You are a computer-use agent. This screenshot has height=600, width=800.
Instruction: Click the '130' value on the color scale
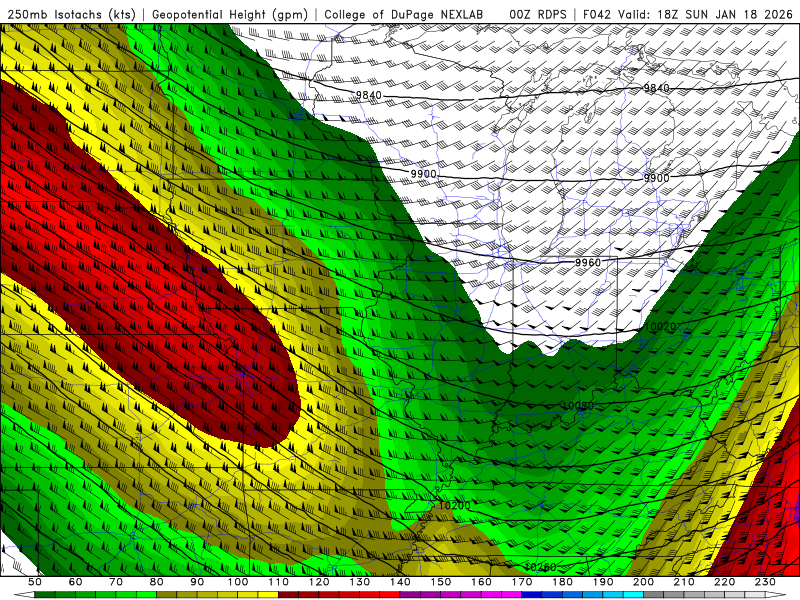pos(360,582)
